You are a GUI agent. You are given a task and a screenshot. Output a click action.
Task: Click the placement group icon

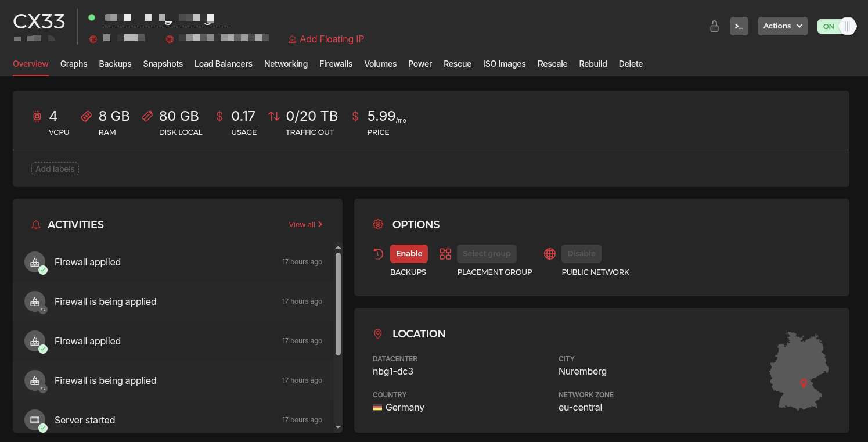pos(445,254)
